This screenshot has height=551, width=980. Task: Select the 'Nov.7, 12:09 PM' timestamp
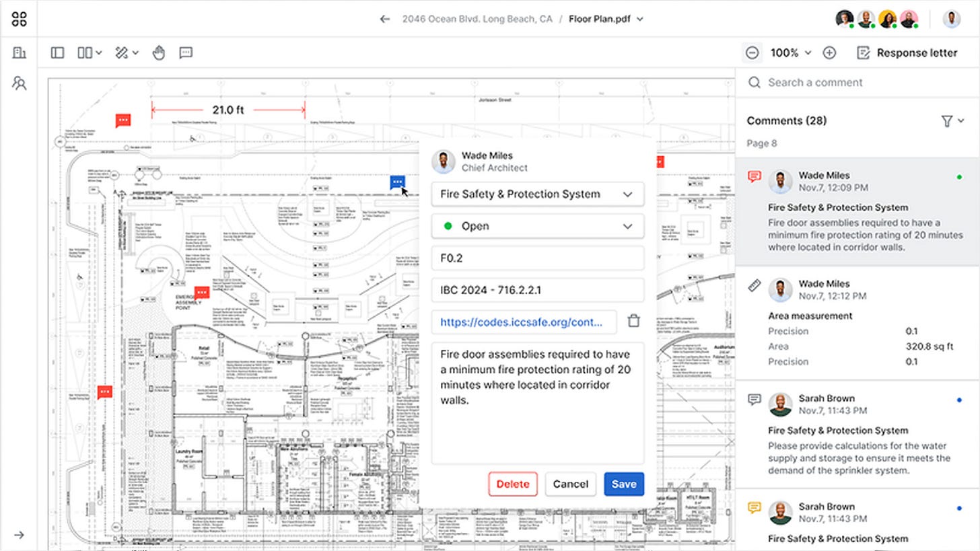(833, 188)
